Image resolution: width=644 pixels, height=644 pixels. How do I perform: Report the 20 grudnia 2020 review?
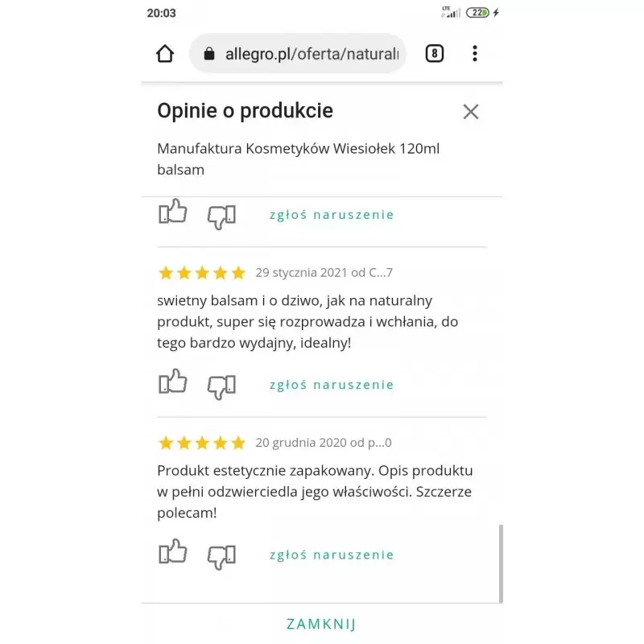[x=332, y=555]
